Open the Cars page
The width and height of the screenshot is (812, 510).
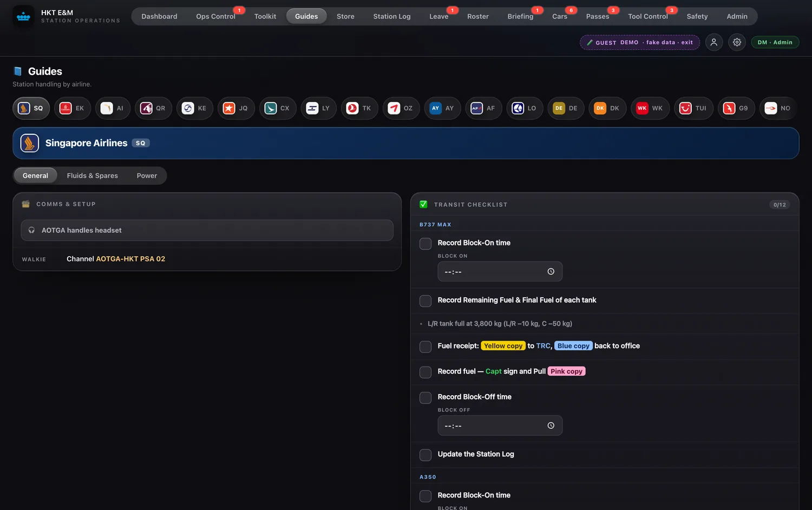click(x=560, y=16)
